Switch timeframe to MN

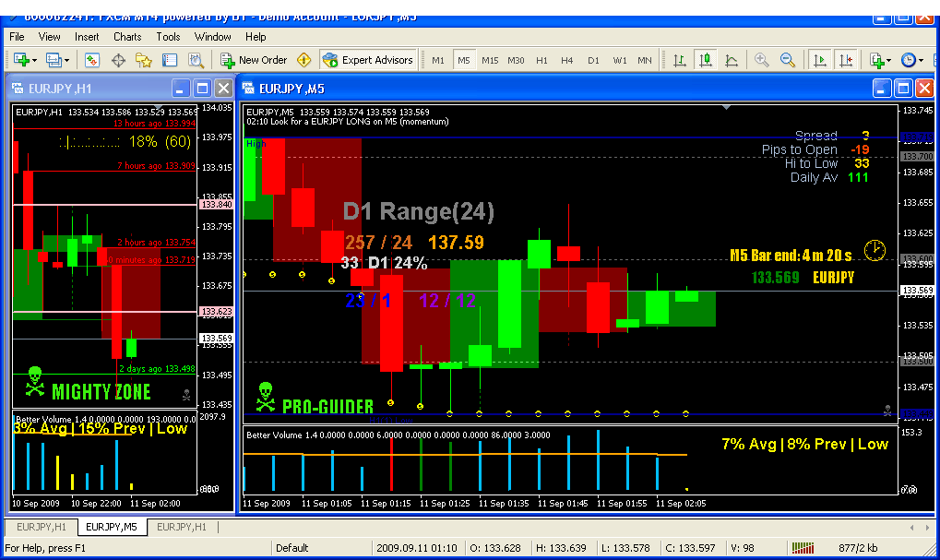[645, 61]
